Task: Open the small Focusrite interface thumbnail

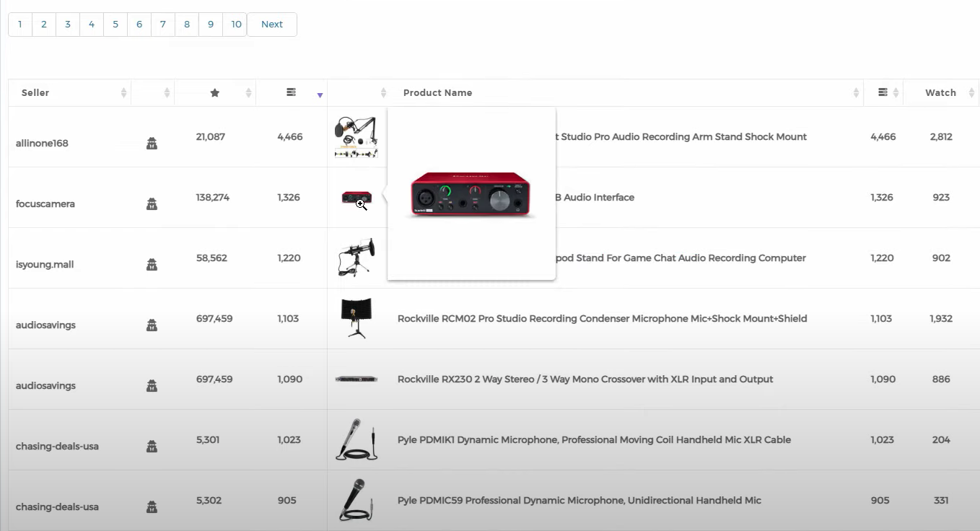Action: 356,197
